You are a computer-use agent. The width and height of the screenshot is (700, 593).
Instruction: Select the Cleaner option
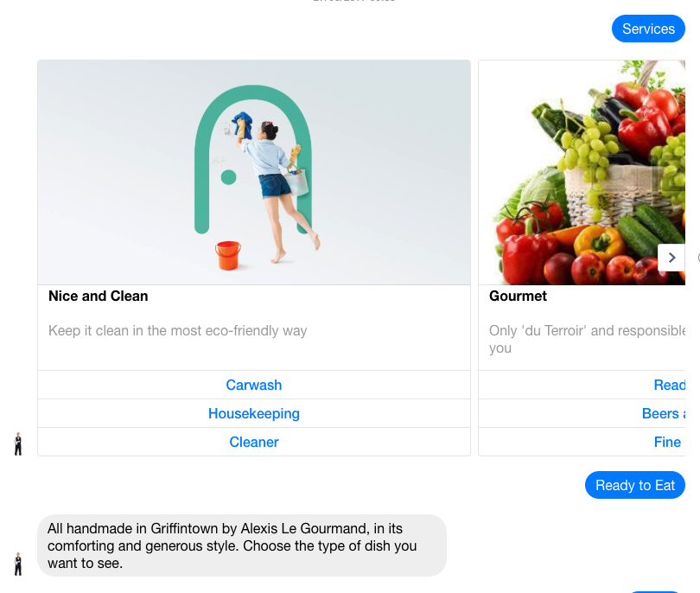[x=253, y=442]
